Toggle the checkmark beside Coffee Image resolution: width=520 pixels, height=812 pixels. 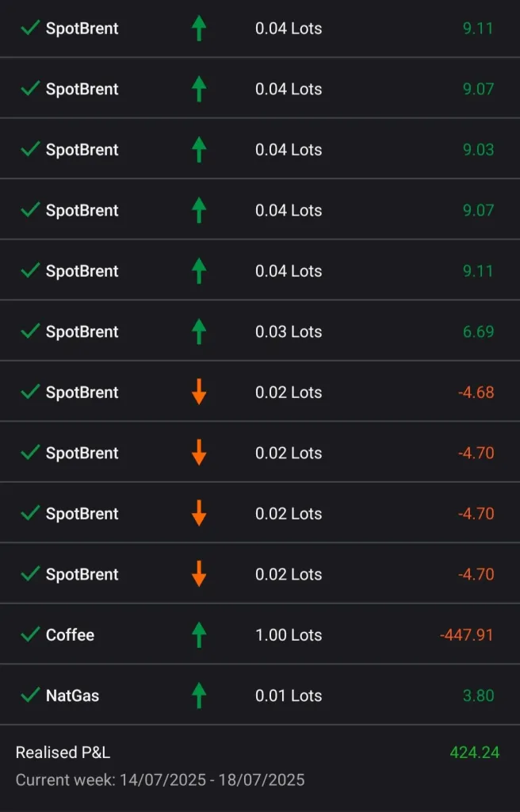coord(30,635)
